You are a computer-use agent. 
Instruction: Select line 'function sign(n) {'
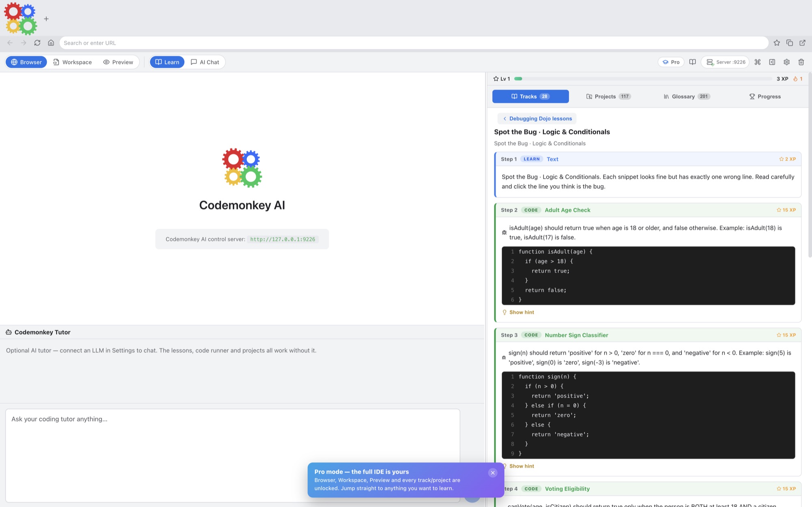tap(648, 377)
